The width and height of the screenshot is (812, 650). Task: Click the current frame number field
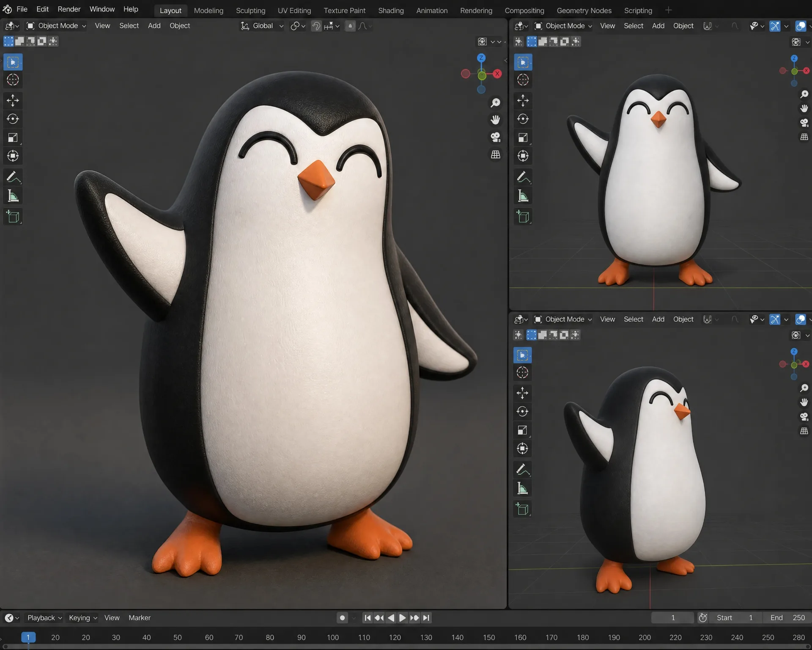pos(672,618)
